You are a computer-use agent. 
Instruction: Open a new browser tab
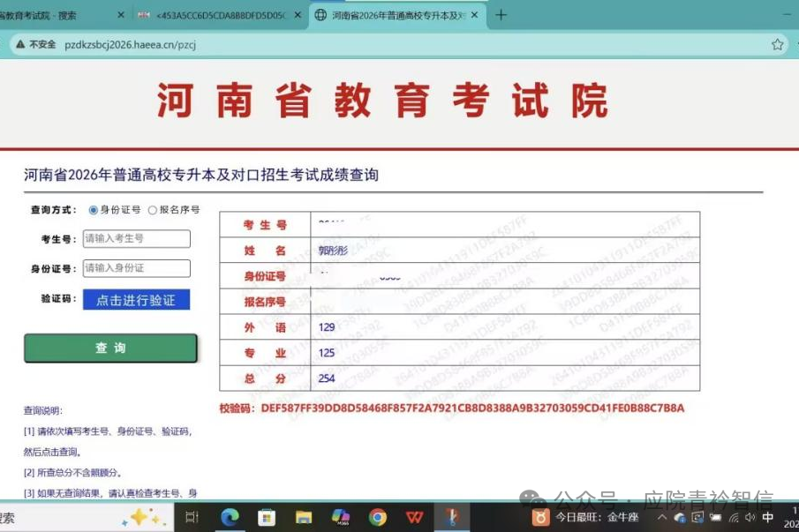click(501, 15)
